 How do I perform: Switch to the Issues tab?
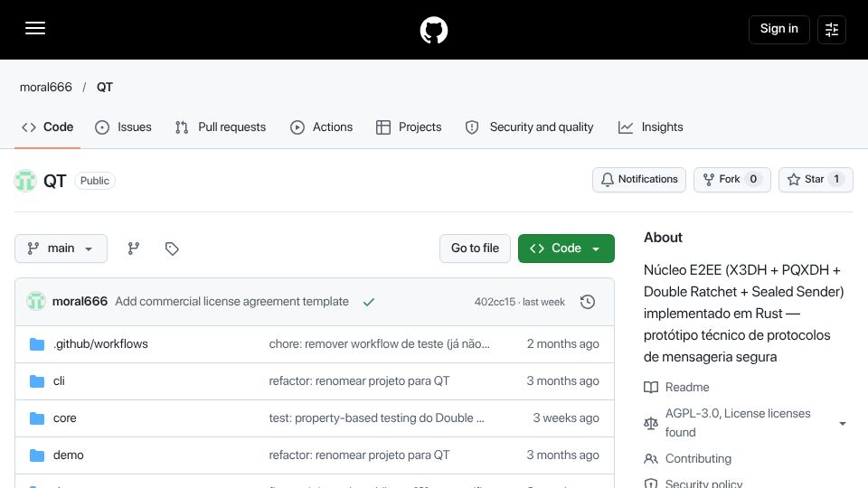coord(123,127)
